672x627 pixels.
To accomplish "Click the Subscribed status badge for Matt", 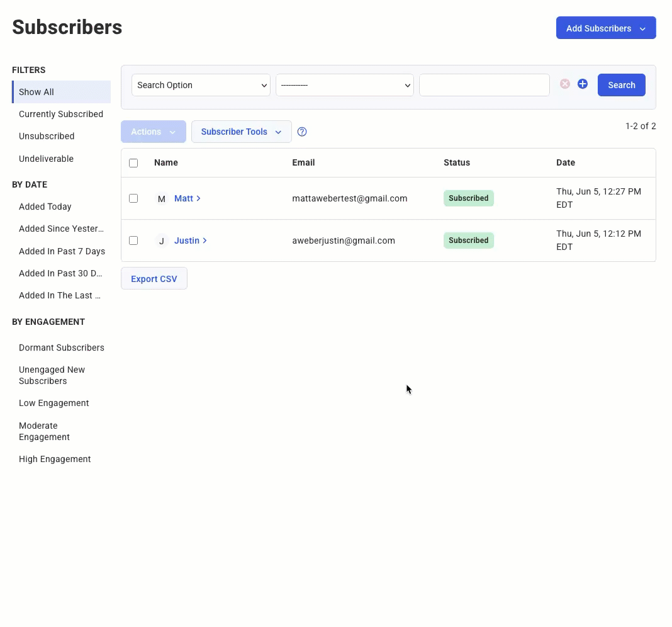I will [468, 198].
